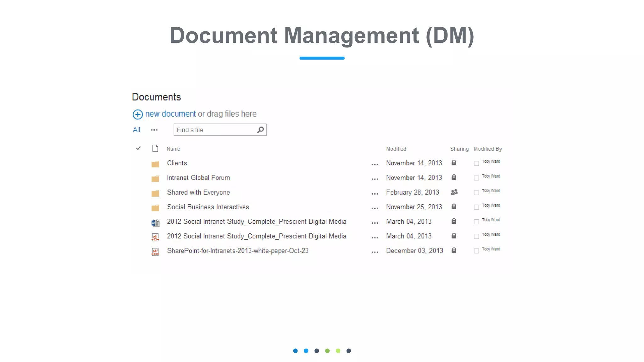644x362 pixels.
Task: Click the file type column header icon
Action: (155, 148)
